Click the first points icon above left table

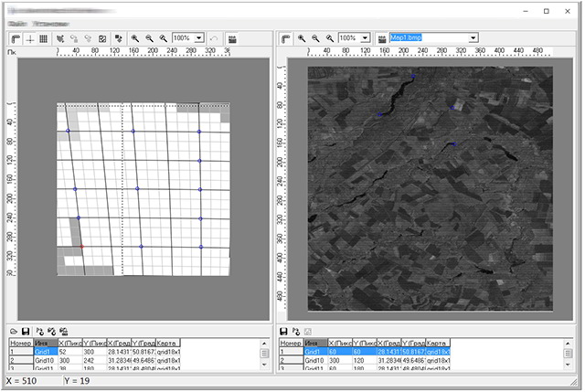tap(39, 331)
